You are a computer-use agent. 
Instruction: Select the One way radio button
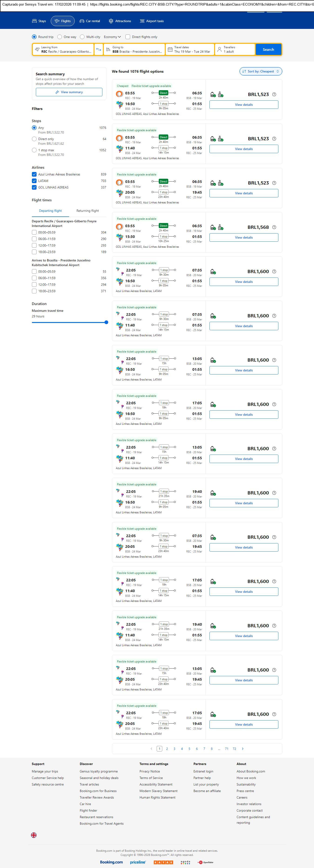point(60,37)
